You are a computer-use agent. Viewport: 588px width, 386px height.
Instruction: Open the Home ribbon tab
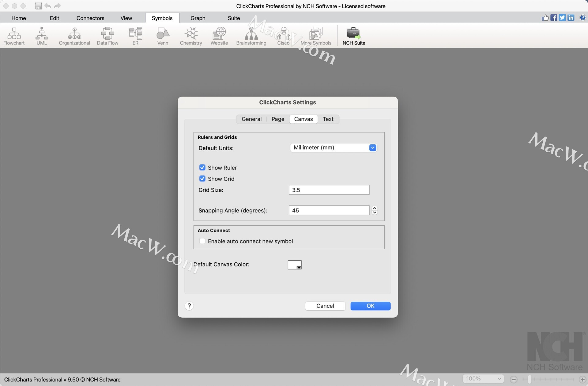point(19,18)
